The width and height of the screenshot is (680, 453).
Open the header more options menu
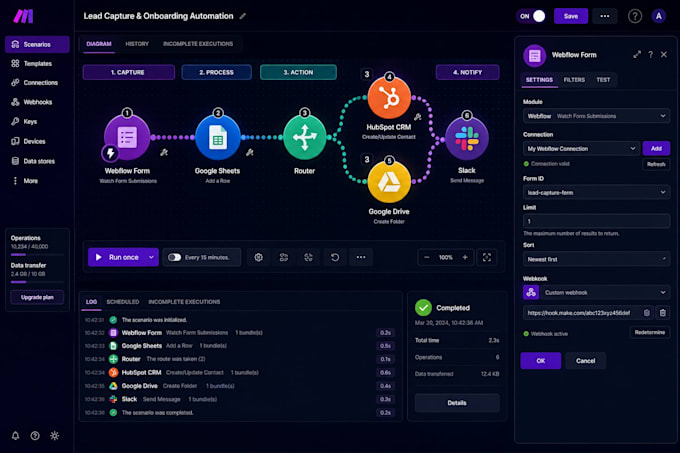[x=605, y=16]
